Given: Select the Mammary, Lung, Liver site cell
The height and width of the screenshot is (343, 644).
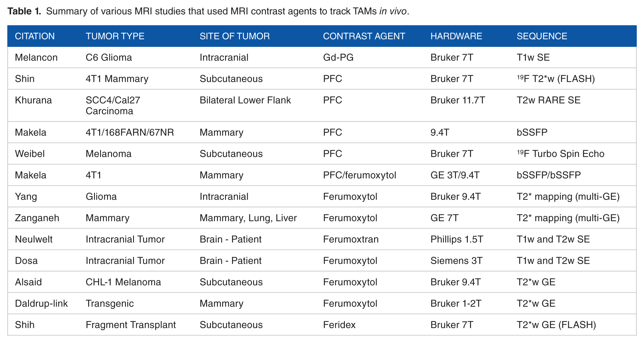Looking at the screenshot, I should click(248, 218).
